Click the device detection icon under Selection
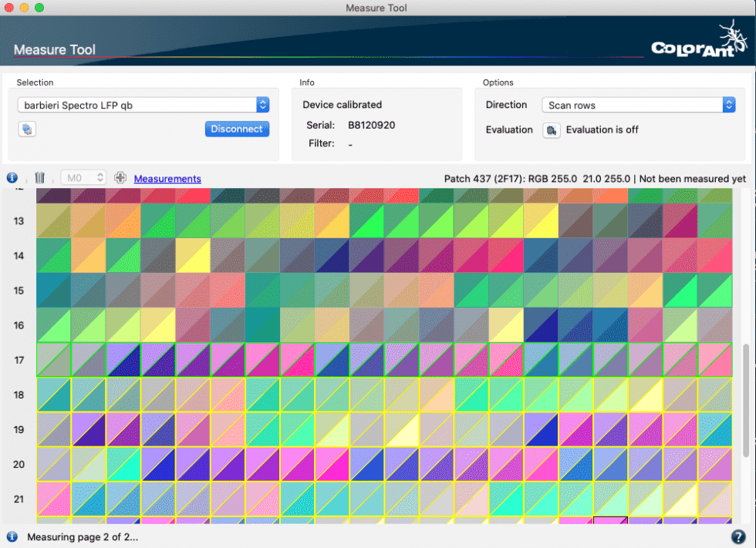Viewport: 756px width, 548px height. [27, 129]
